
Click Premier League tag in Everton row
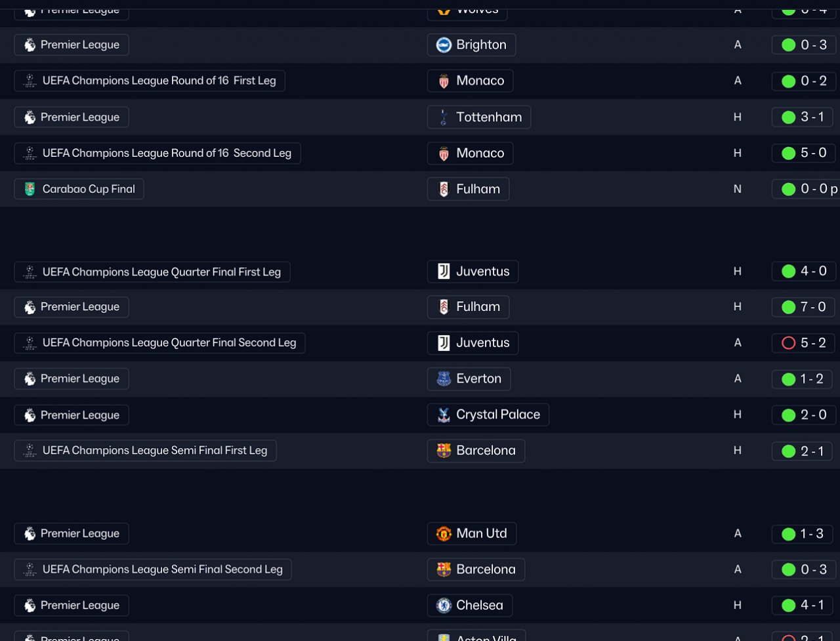72,379
